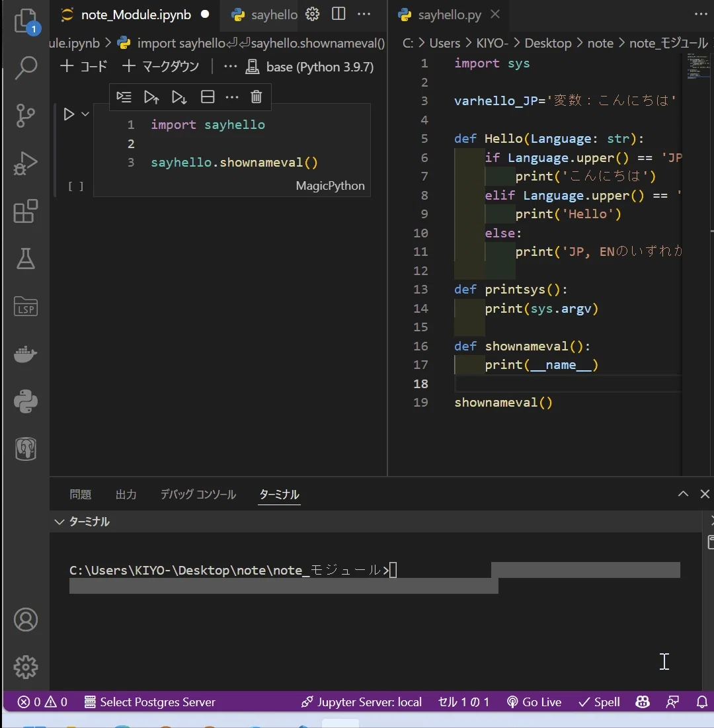The height and width of the screenshot is (728, 714).
Task: Delete the notebook cell
Action: tap(257, 97)
